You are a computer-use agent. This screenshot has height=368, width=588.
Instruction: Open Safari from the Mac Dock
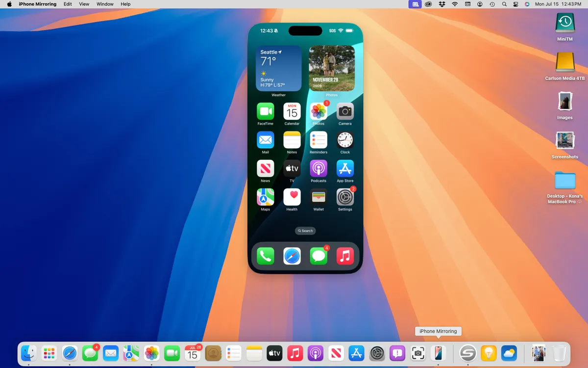click(70, 353)
